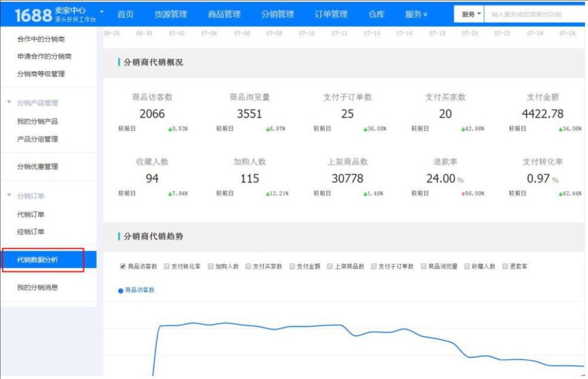
Task: Check the 支付子订单数 checkbox
Action: (374, 266)
